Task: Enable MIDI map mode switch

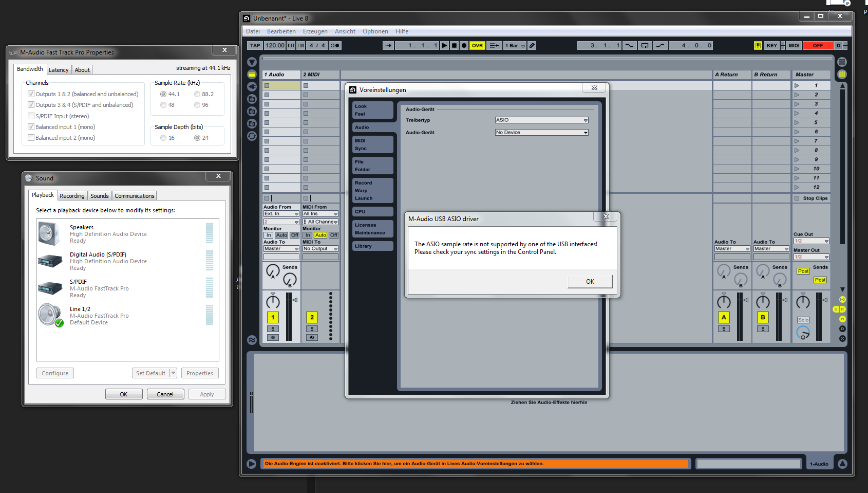Action: pos(794,46)
